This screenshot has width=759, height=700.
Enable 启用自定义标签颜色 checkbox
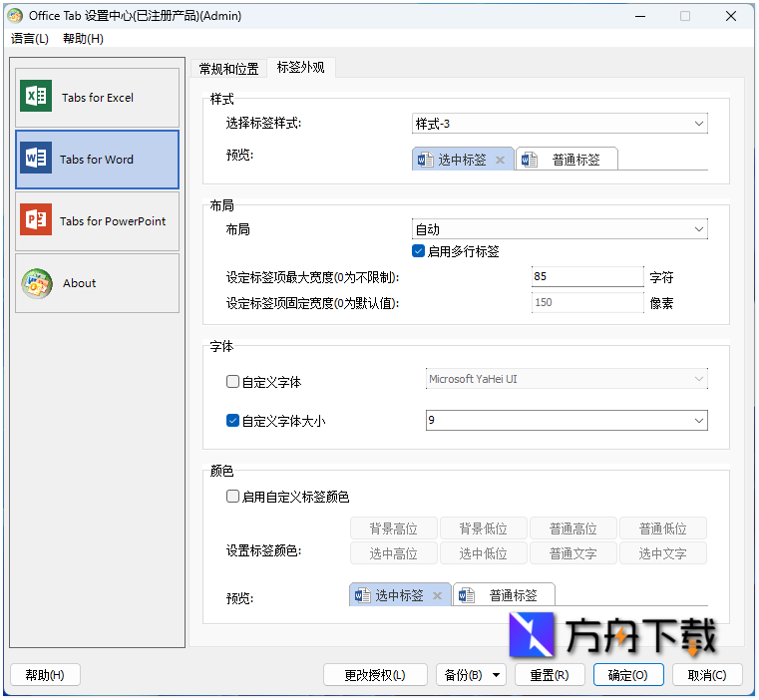pos(232,497)
